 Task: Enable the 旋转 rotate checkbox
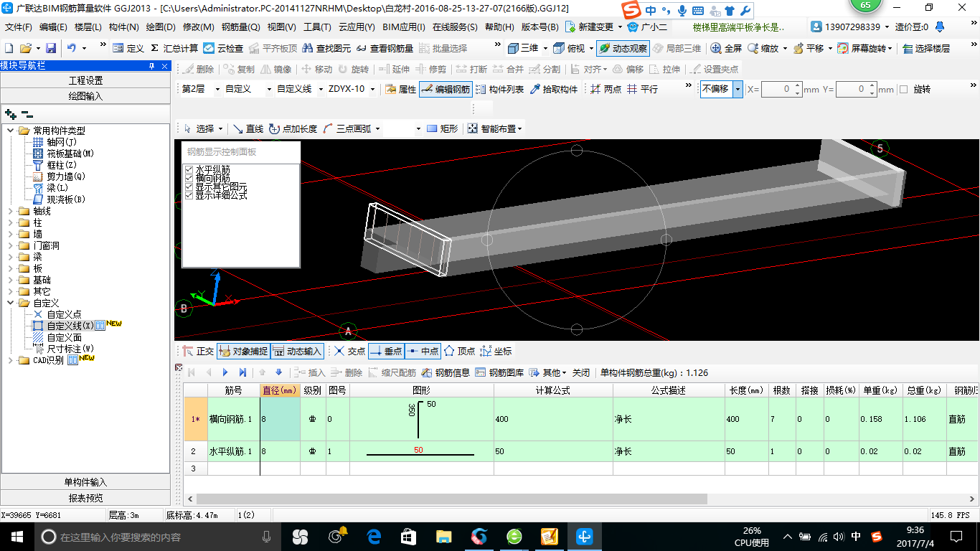click(903, 90)
